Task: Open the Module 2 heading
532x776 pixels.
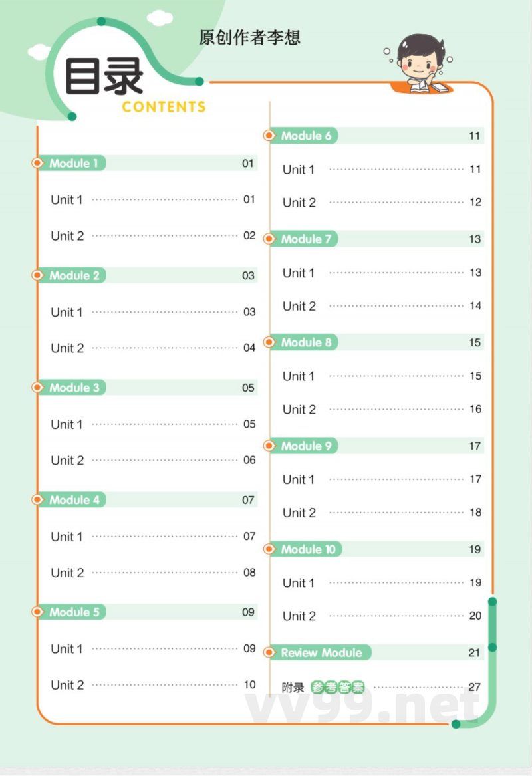Action: pos(74,275)
